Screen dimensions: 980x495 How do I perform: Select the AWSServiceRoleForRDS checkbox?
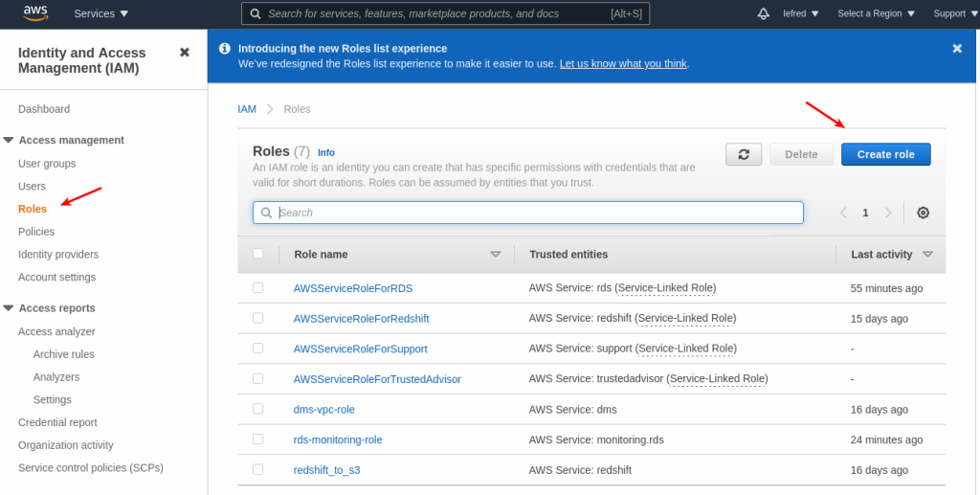point(257,287)
